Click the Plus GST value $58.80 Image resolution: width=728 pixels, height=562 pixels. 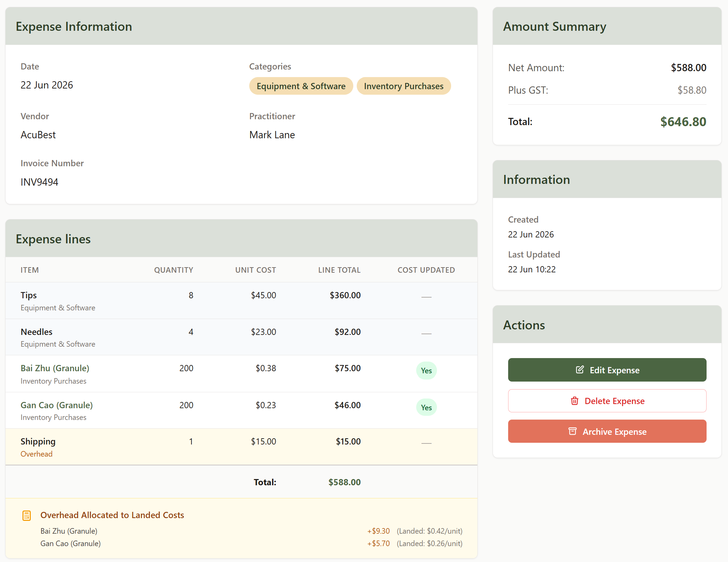[692, 90]
